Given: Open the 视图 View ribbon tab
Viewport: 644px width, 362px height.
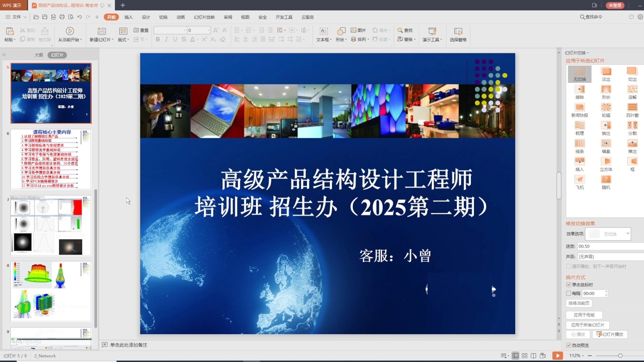Looking at the screenshot, I should 245,17.
